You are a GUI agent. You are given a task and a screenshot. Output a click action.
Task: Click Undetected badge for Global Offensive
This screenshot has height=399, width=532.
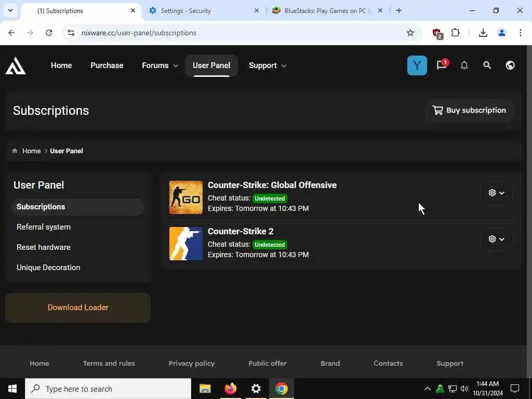click(270, 198)
